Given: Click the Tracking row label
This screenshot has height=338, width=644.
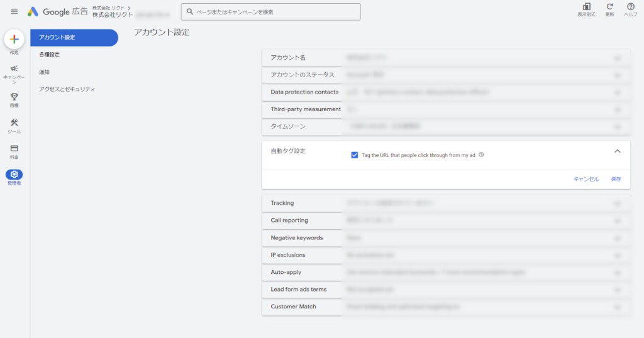Looking at the screenshot, I should [x=282, y=203].
